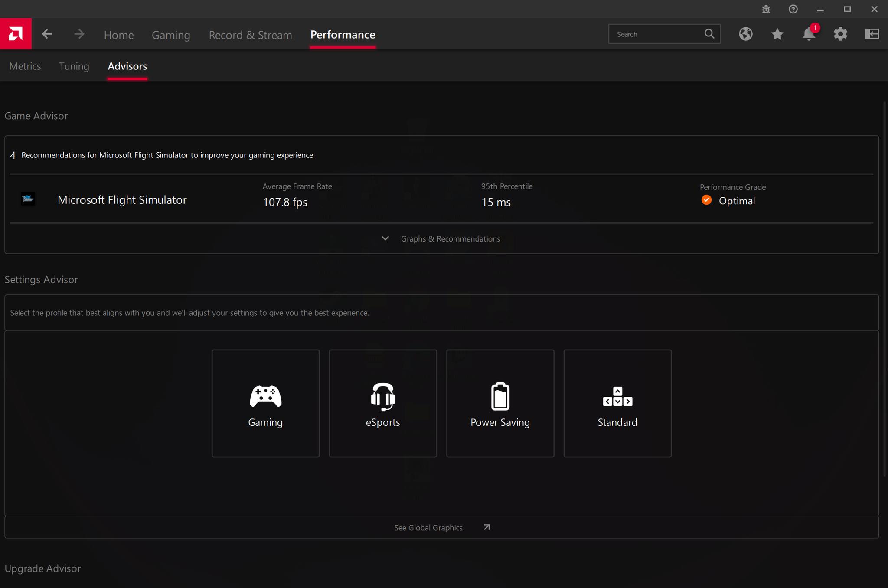Open the bug report tool icon
This screenshot has width=888, height=588.
[x=766, y=9]
